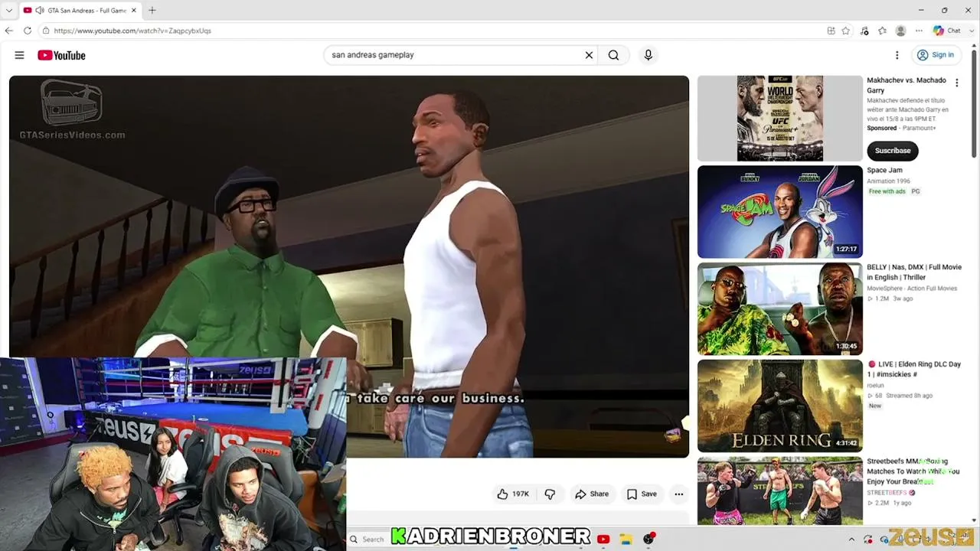Open 'Makhachev vs. Machado Garry' ad title
This screenshot has height=551, width=980.
(x=906, y=85)
